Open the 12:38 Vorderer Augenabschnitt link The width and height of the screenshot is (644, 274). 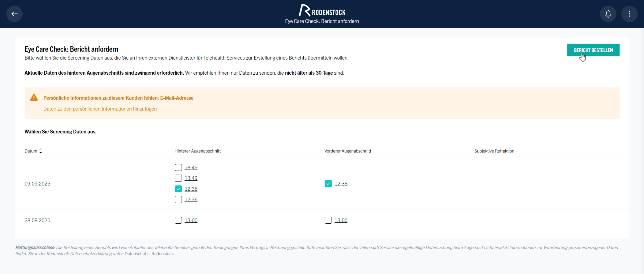point(341,184)
